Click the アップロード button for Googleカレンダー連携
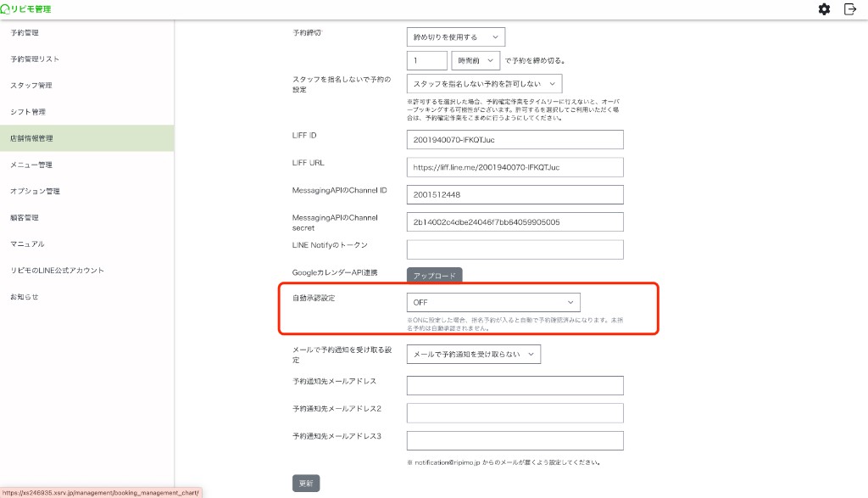This screenshot has width=868, height=498. (435, 275)
